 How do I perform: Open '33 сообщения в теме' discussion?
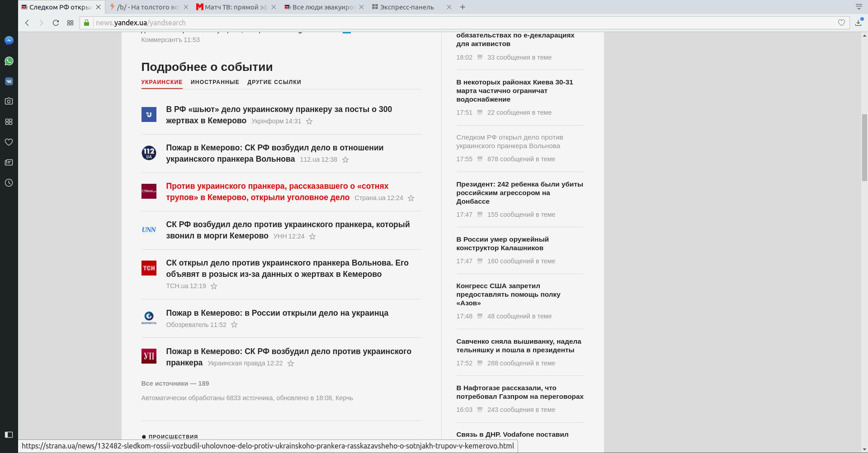point(519,57)
